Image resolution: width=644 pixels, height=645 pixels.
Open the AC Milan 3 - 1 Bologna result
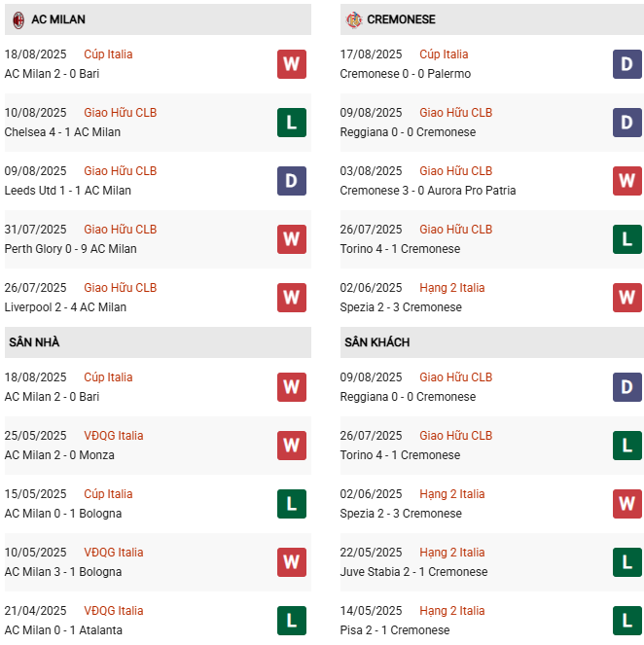tap(63, 572)
